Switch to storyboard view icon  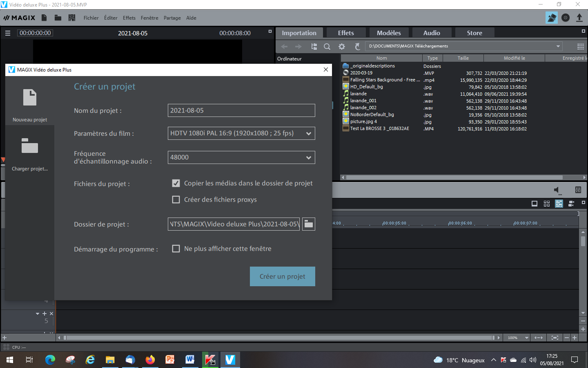click(535, 204)
